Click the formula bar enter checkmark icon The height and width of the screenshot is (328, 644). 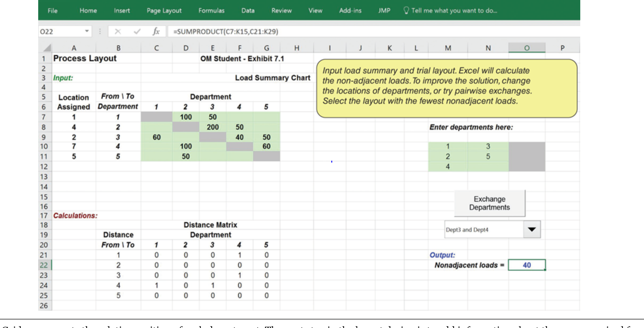pyautogui.click(x=137, y=32)
